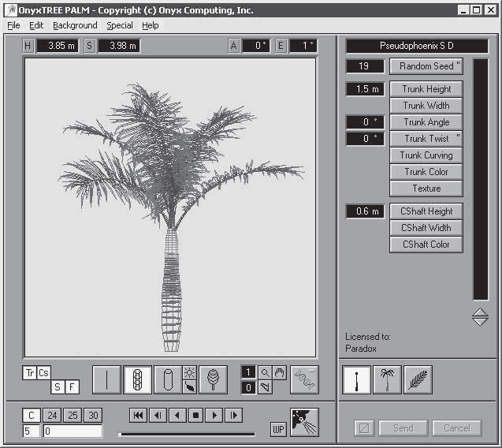502x448 pixels.
Task: Click the up arrow of the value stepper
Action: click(x=480, y=313)
